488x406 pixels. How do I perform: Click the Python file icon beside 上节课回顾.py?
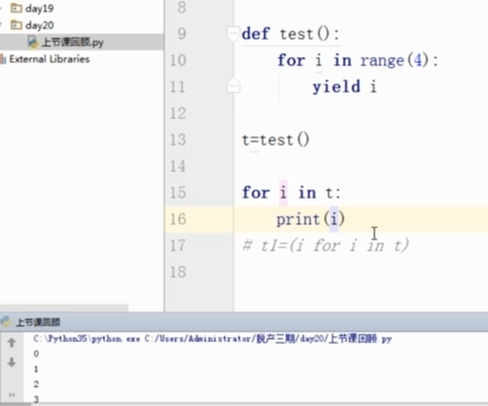point(33,42)
